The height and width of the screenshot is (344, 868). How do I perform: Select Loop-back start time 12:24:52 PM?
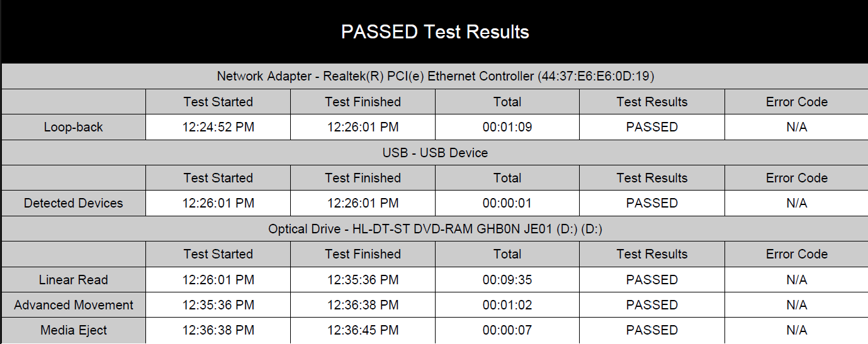[x=218, y=127]
